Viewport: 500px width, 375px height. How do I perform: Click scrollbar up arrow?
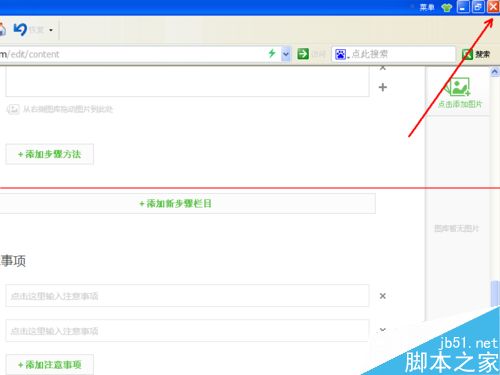click(x=495, y=72)
